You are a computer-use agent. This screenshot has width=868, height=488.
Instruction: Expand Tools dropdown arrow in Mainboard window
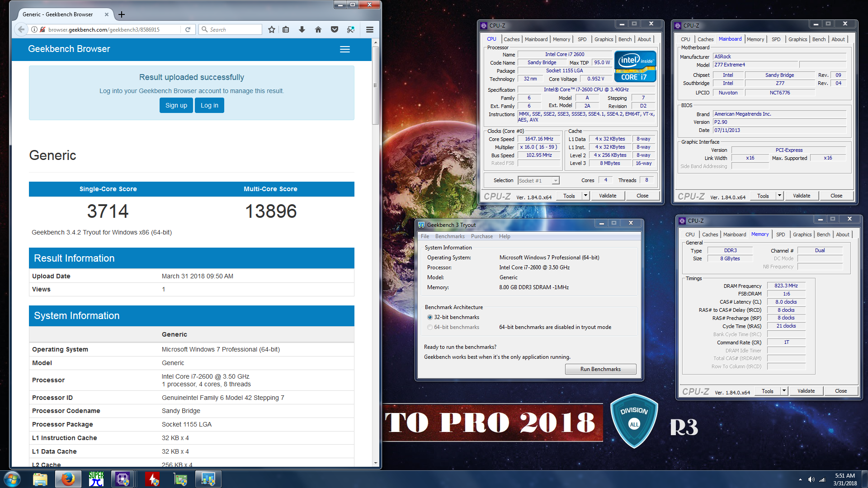click(779, 196)
